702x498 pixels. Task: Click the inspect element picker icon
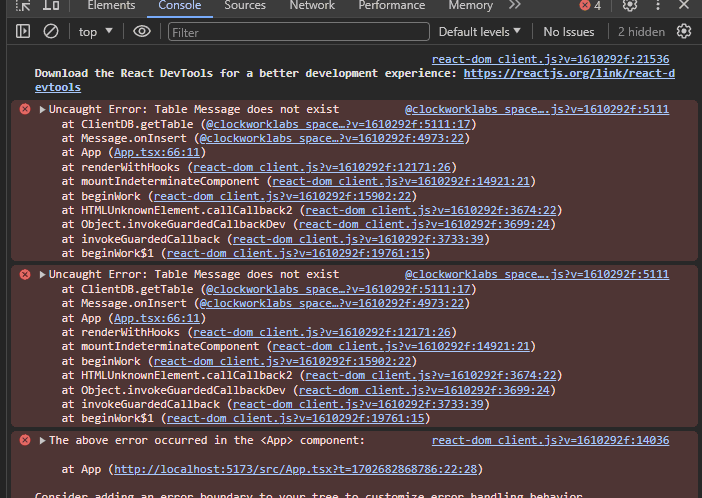point(24,6)
